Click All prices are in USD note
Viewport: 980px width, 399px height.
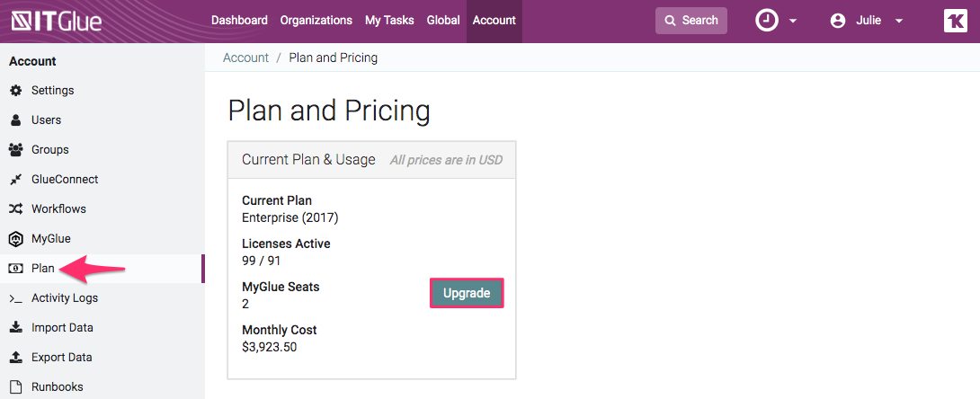pyautogui.click(x=446, y=161)
